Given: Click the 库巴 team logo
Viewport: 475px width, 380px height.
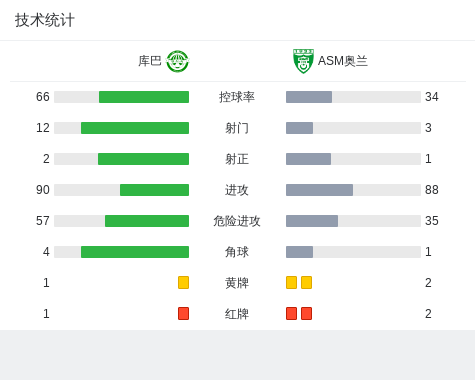Looking at the screenshot, I should pyautogui.click(x=178, y=61).
